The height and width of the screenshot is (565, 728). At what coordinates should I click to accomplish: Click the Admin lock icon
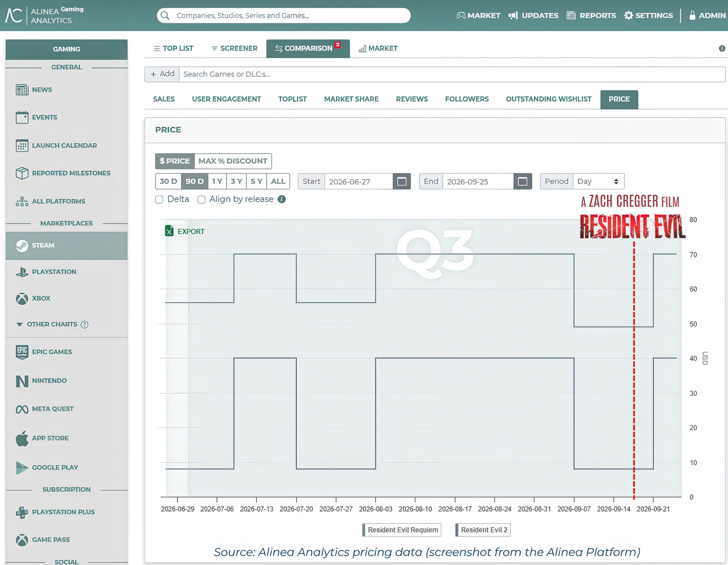[692, 15]
